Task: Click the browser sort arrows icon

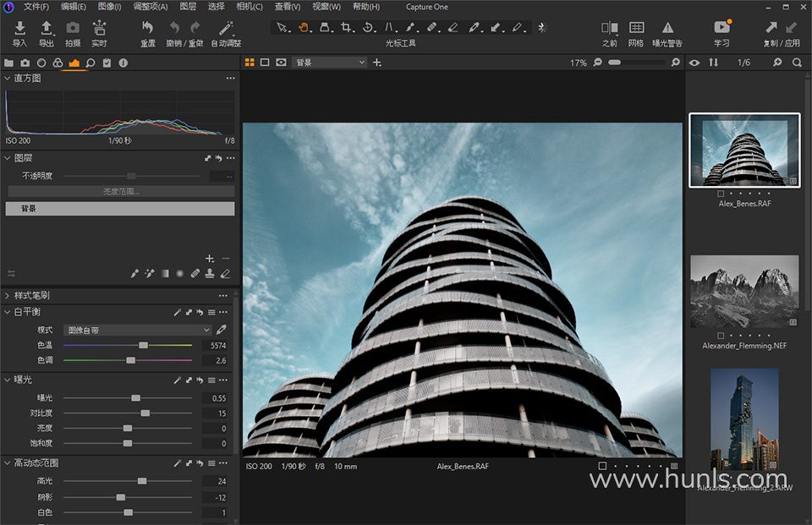Action: (x=714, y=63)
